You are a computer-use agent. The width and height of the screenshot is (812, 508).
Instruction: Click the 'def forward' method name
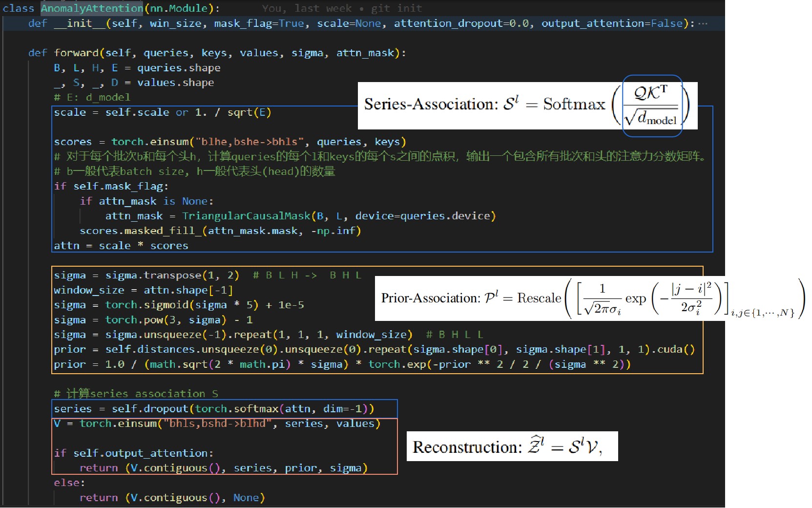[76, 53]
